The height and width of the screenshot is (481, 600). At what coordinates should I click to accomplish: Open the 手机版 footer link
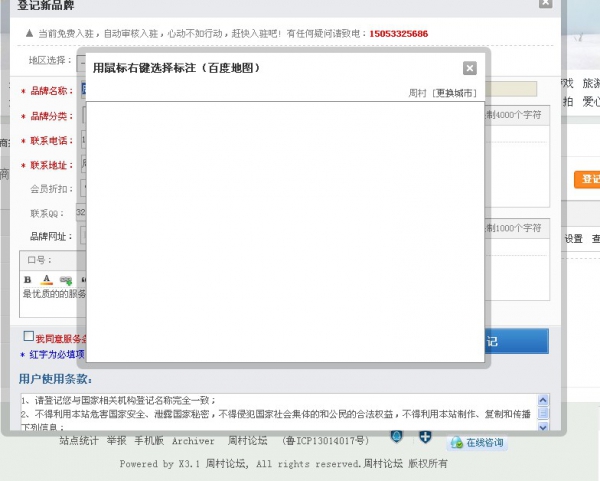click(149, 441)
